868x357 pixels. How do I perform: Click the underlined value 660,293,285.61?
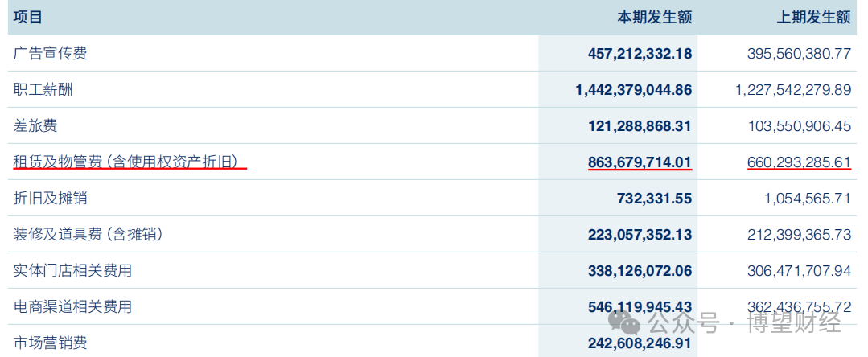click(x=799, y=162)
